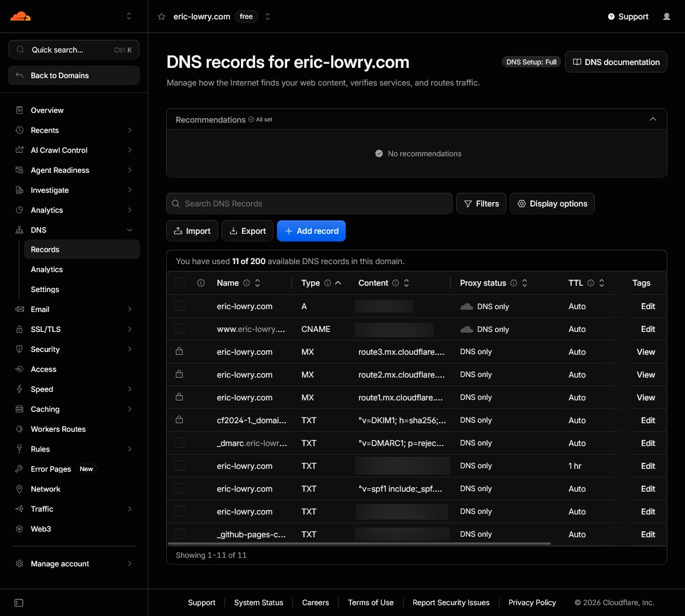Open the Filters button
685x616 pixels.
click(x=481, y=204)
